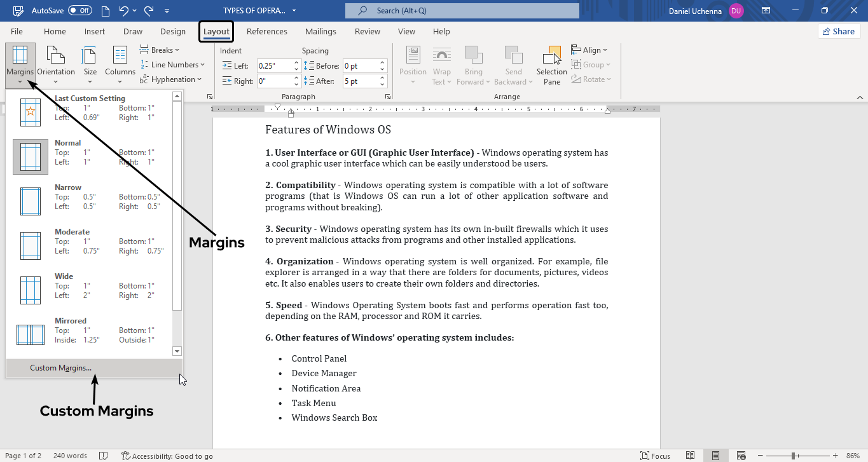The width and height of the screenshot is (868, 462).
Task: Expand the Hyphenation dropdown
Action: pos(171,79)
